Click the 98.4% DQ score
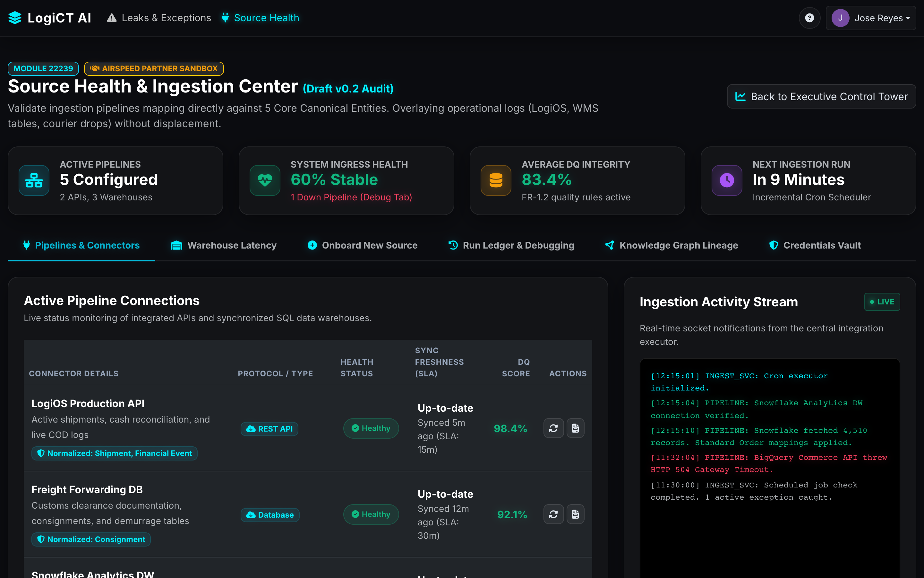924x578 pixels. click(x=510, y=429)
